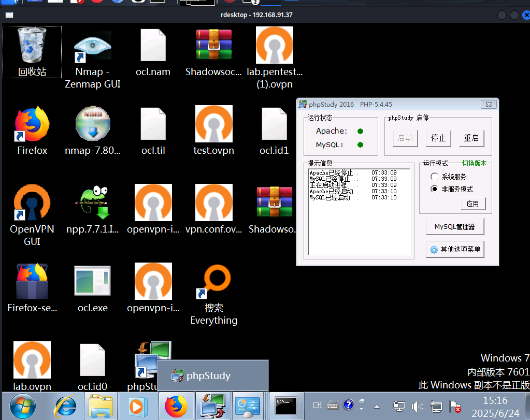Open Windows Explorer folder on the taskbar
Image resolution: width=530 pixels, height=420 pixels.
coord(101,406)
